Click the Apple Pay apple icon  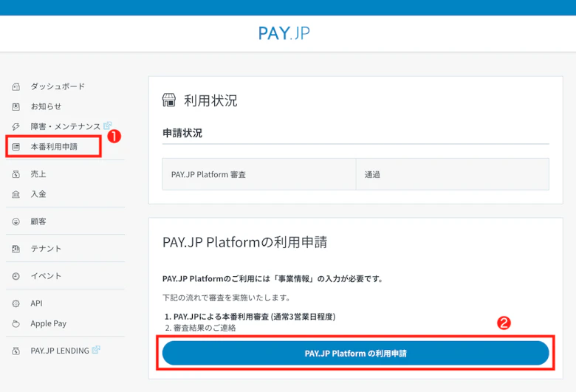pyautogui.click(x=16, y=323)
